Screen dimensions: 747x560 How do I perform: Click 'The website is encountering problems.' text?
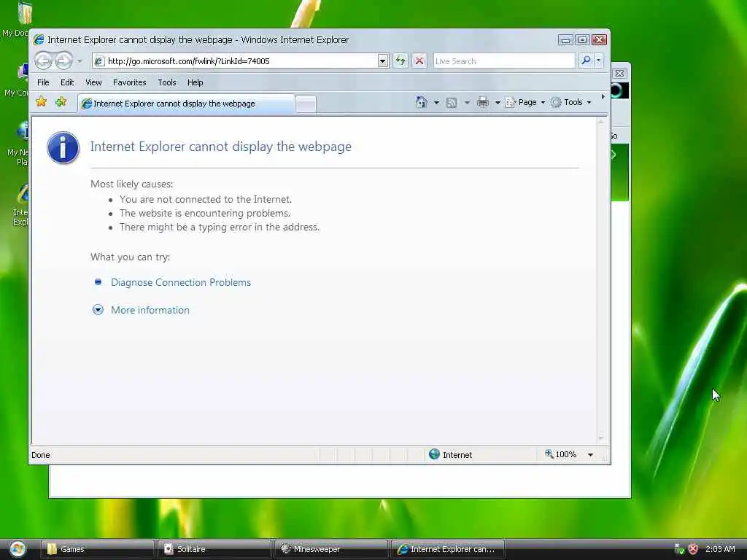[x=205, y=213]
